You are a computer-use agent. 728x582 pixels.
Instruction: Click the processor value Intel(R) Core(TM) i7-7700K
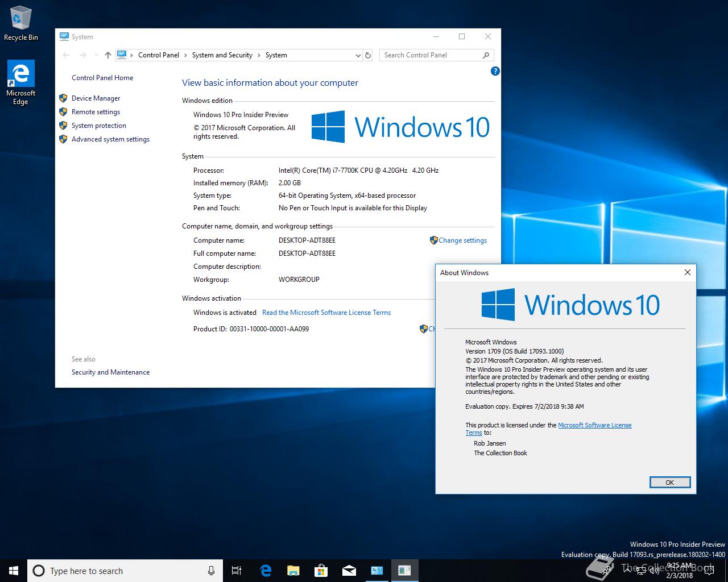click(x=358, y=171)
